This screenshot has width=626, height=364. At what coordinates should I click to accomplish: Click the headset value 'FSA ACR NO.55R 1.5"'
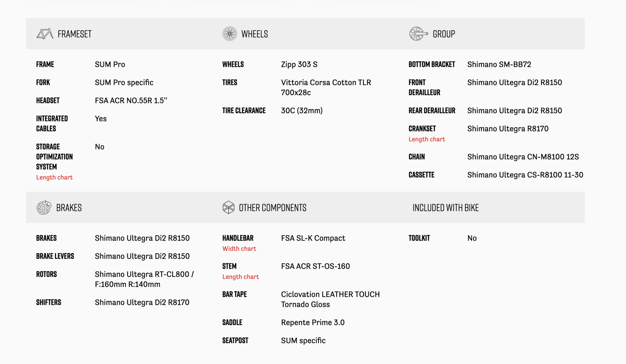(131, 100)
